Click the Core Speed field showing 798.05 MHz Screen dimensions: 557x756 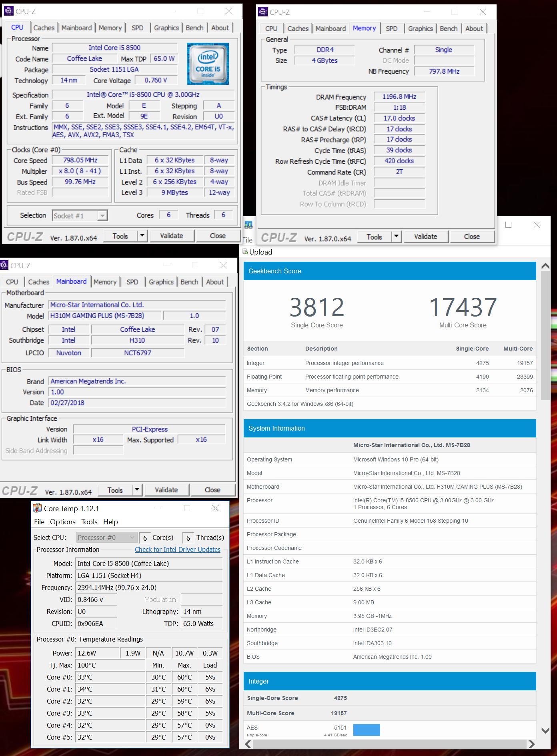click(x=80, y=160)
